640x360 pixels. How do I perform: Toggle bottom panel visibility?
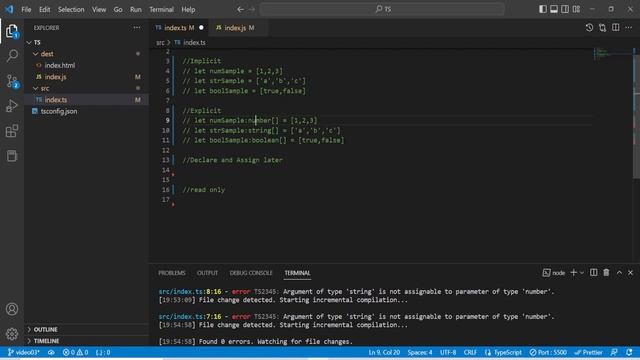pyautogui.click(x=554, y=9)
